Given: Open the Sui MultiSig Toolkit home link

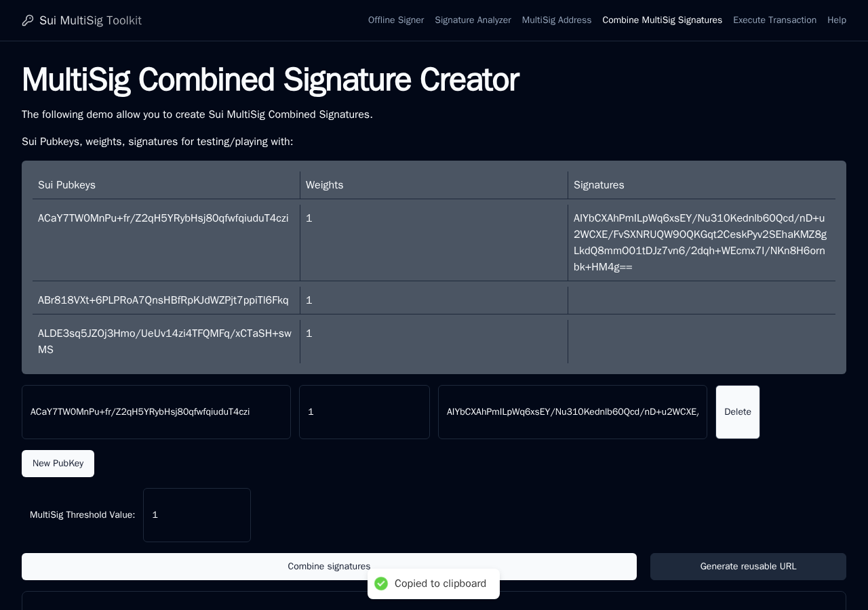Looking at the screenshot, I should click(82, 20).
